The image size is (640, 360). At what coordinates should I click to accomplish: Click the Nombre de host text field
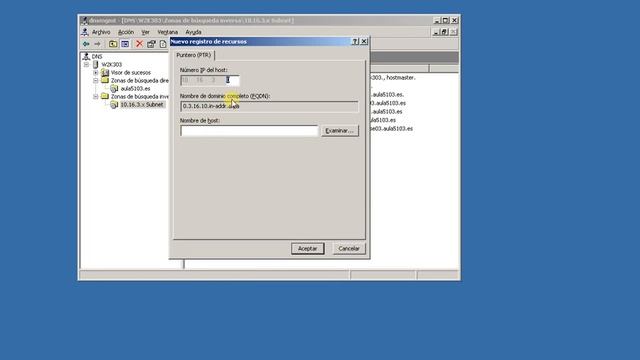pyautogui.click(x=249, y=131)
